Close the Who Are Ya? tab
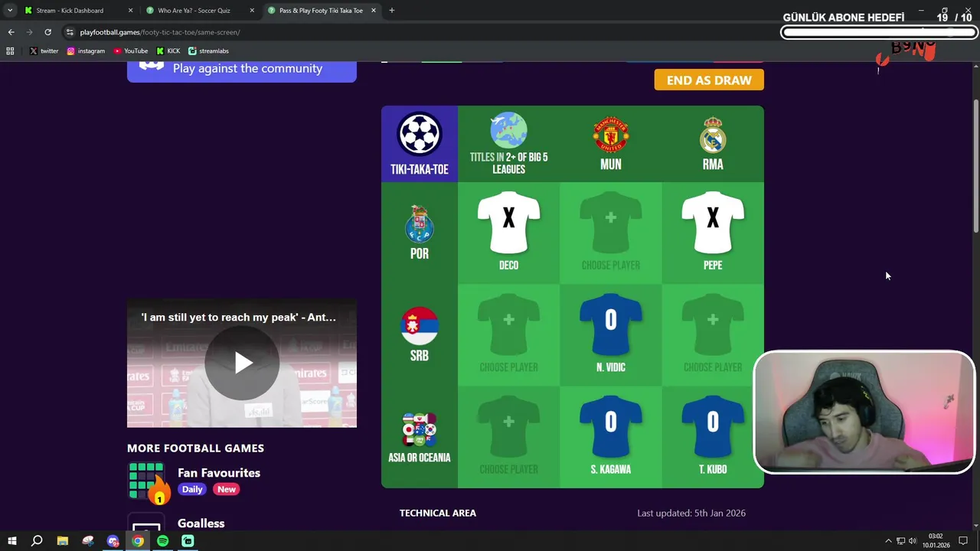Image resolution: width=980 pixels, height=551 pixels. point(252,11)
